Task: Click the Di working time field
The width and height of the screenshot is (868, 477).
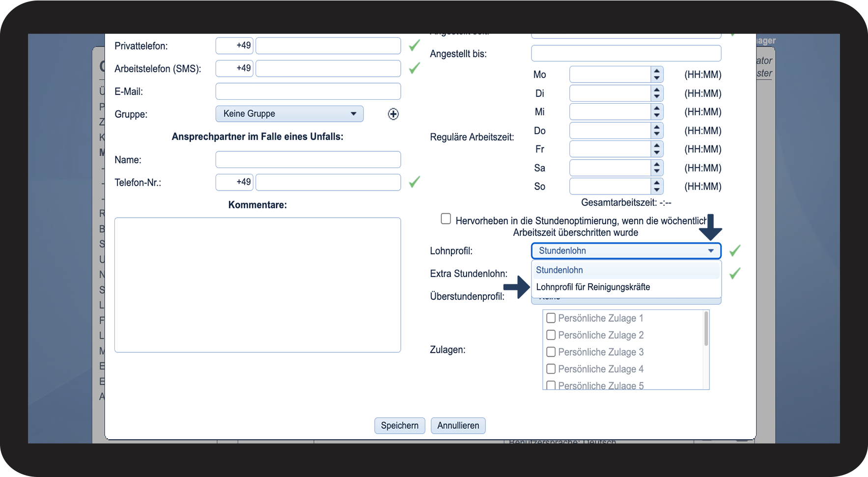Action: point(610,93)
